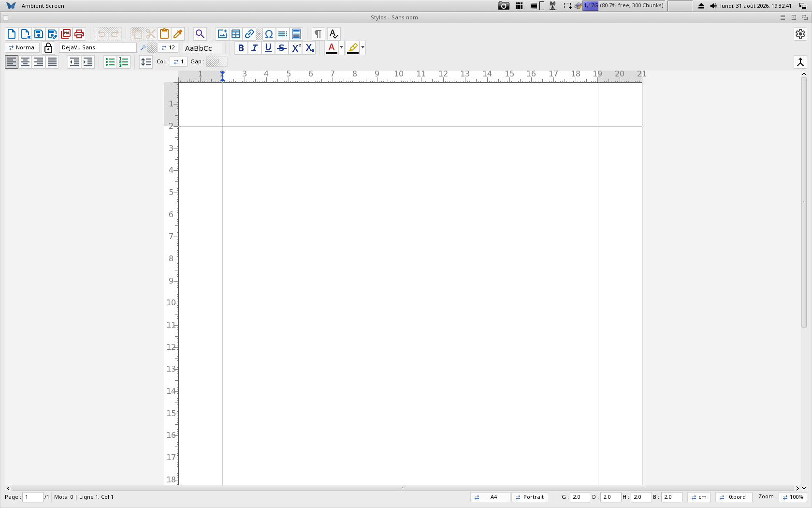Align the text to the right

point(39,62)
